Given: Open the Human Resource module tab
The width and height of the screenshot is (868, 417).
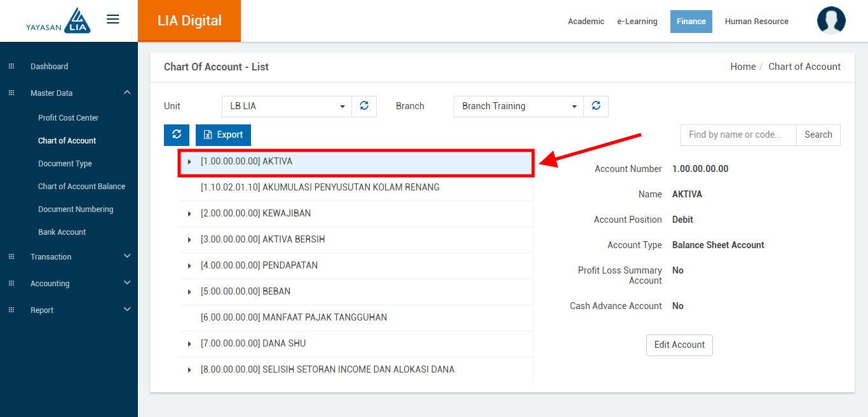Looking at the screenshot, I should pos(756,22).
